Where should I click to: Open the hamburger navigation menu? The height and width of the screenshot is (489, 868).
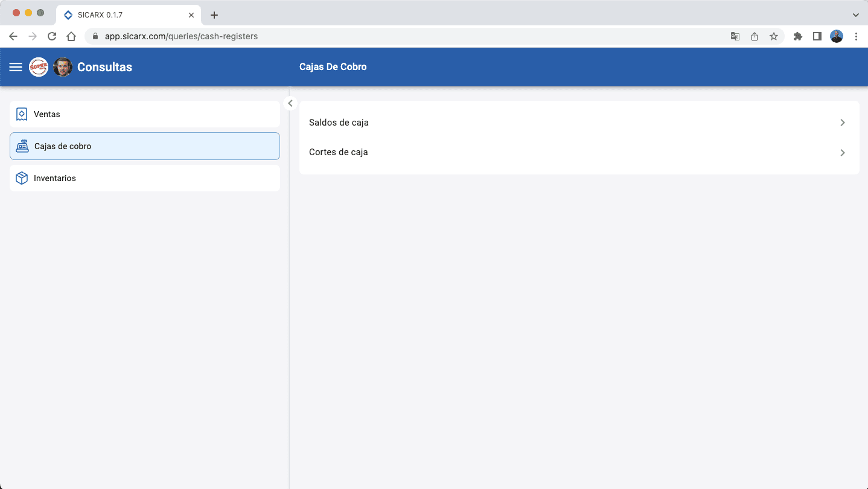tap(16, 67)
